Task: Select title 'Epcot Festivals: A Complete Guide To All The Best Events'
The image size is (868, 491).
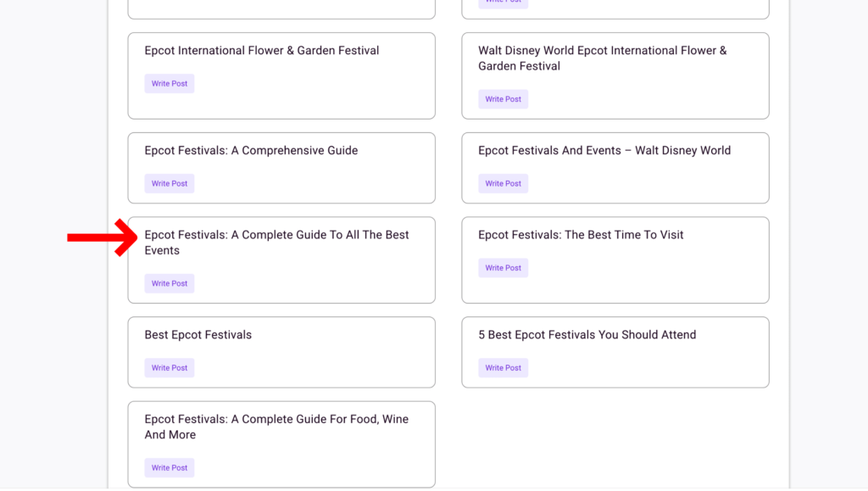Action: coord(277,243)
